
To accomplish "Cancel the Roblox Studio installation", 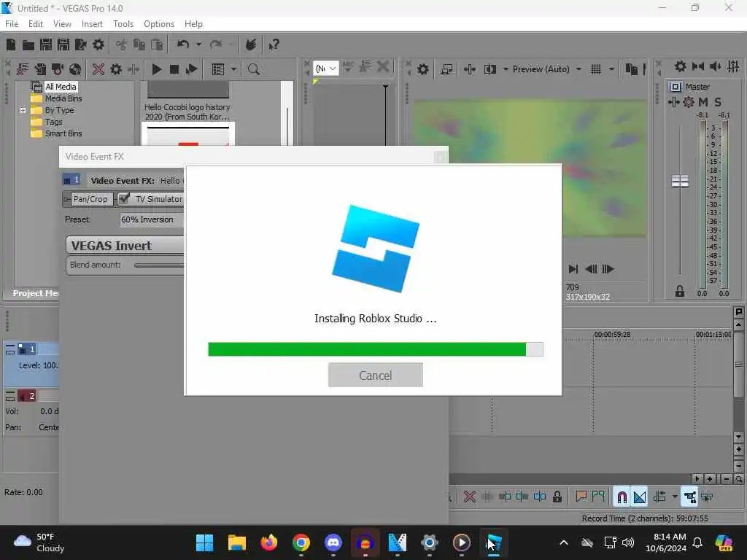I will click(x=376, y=376).
